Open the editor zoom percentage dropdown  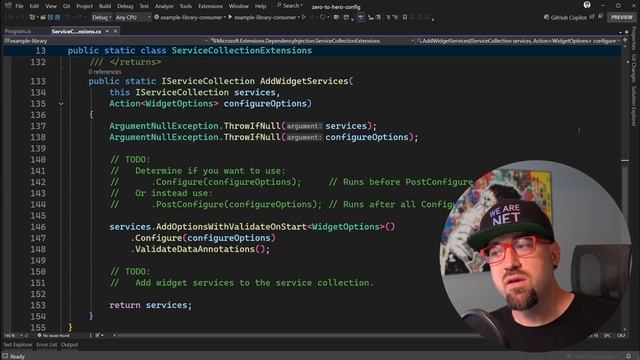click(x=13, y=336)
